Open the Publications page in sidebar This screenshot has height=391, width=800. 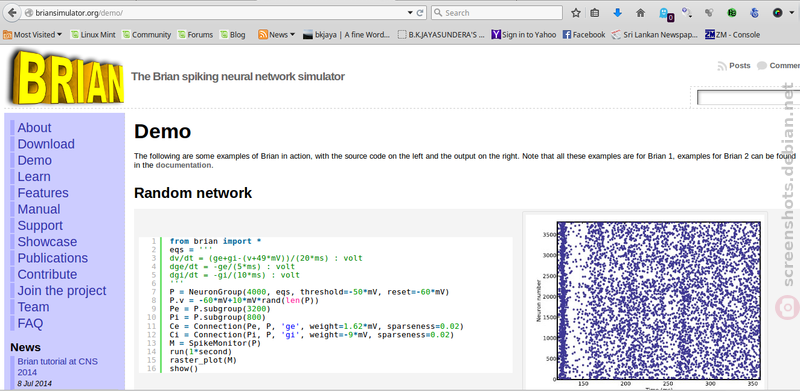(x=53, y=258)
